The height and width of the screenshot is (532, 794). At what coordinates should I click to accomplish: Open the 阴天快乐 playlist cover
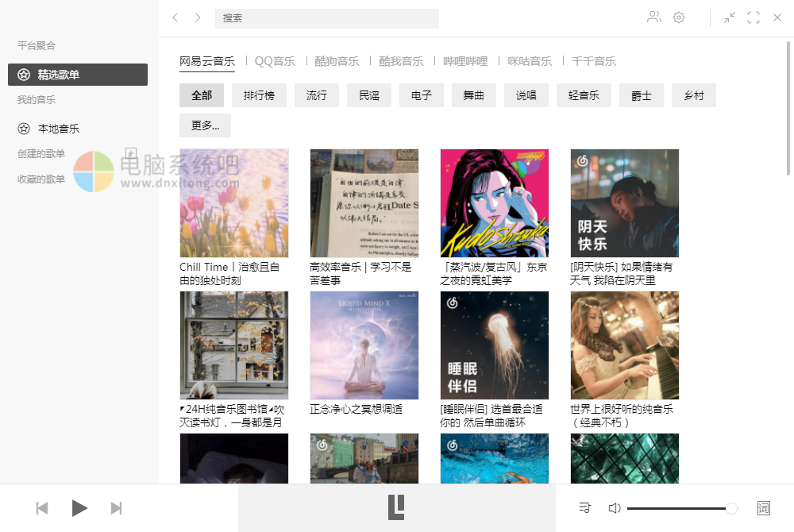tap(624, 203)
